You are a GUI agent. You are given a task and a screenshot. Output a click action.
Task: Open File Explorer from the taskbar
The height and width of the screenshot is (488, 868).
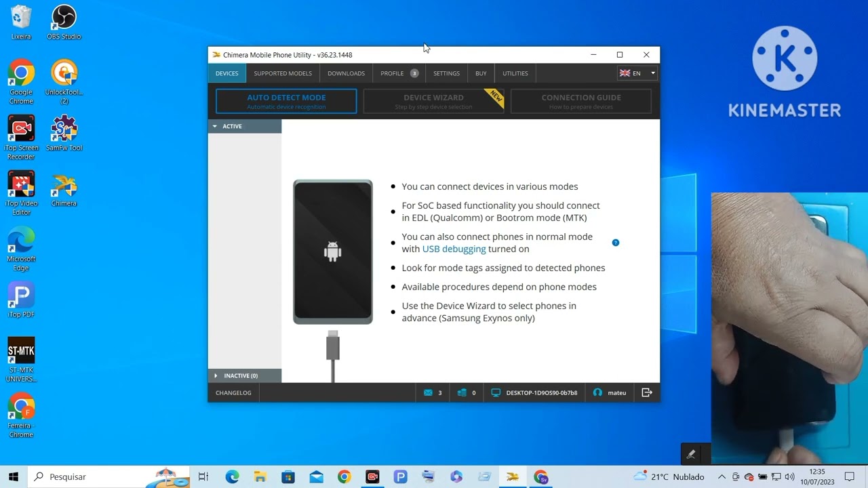pyautogui.click(x=260, y=477)
